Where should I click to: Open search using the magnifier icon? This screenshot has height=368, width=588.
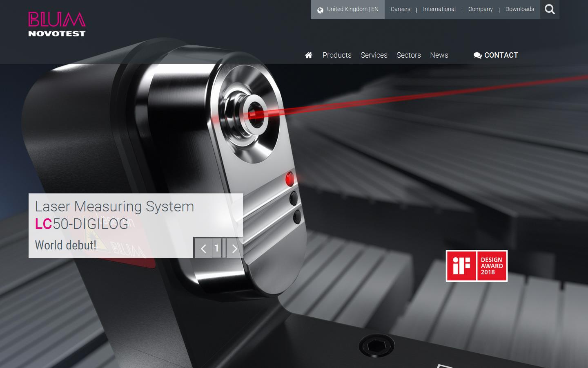[x=550, y=9]
